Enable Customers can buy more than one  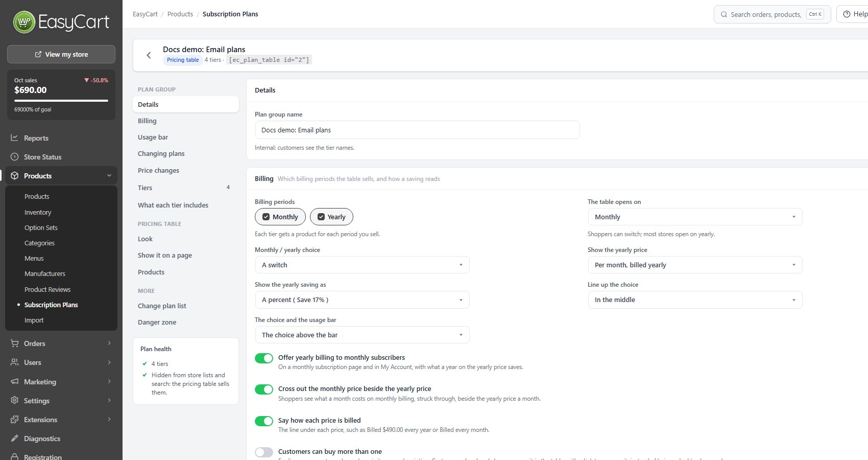264,452
